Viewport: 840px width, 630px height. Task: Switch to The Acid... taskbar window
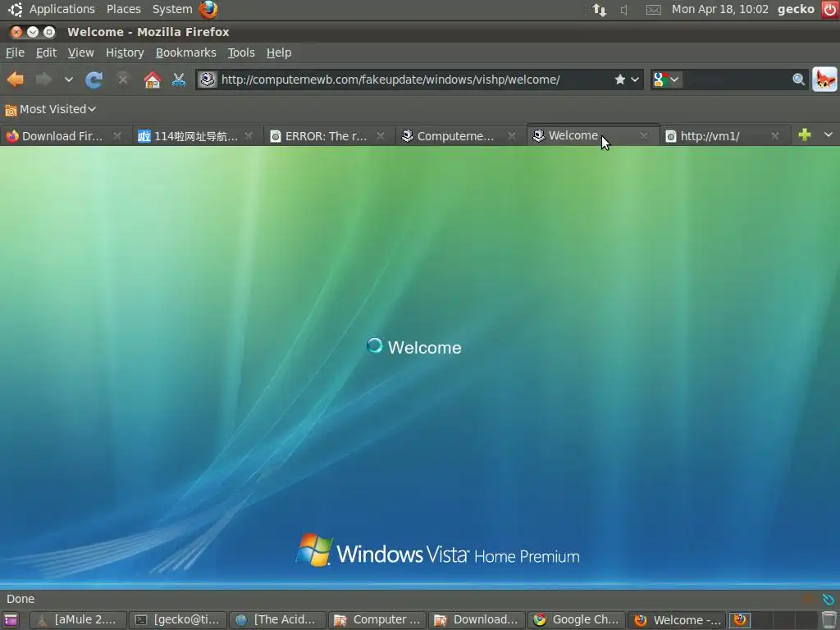click(277, 620)
